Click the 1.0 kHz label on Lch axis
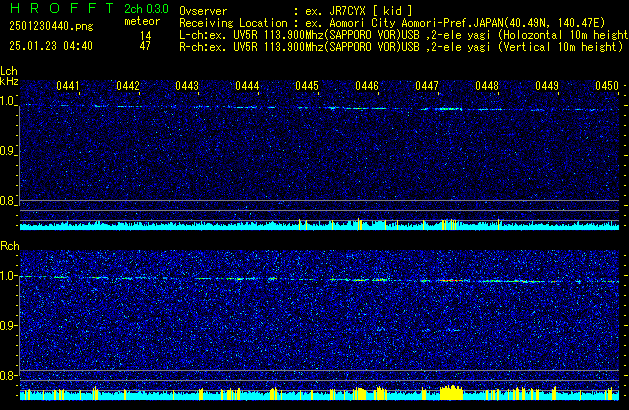The image size is (629, 410). tap(8, 101)
